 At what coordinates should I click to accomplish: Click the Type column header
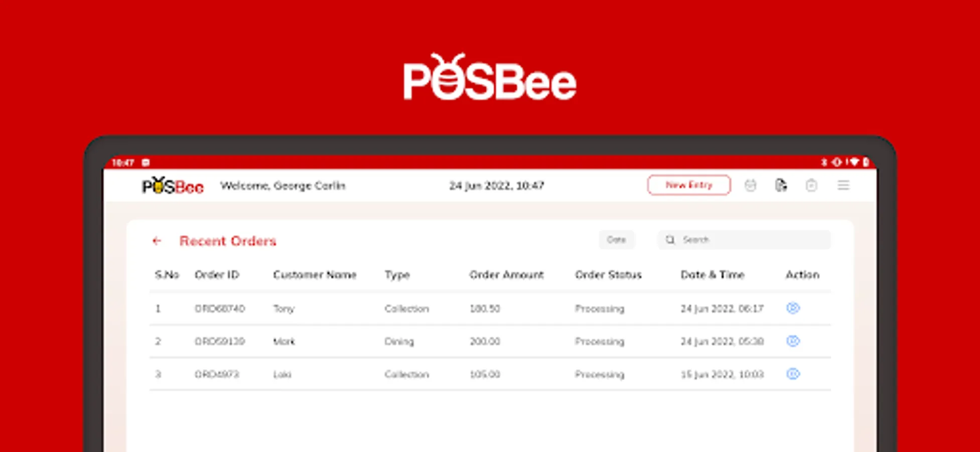(x=397, y=275)
